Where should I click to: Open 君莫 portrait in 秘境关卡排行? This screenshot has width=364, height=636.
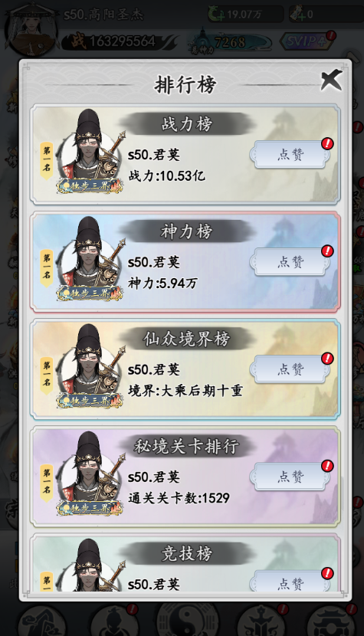tap(90, 474)
